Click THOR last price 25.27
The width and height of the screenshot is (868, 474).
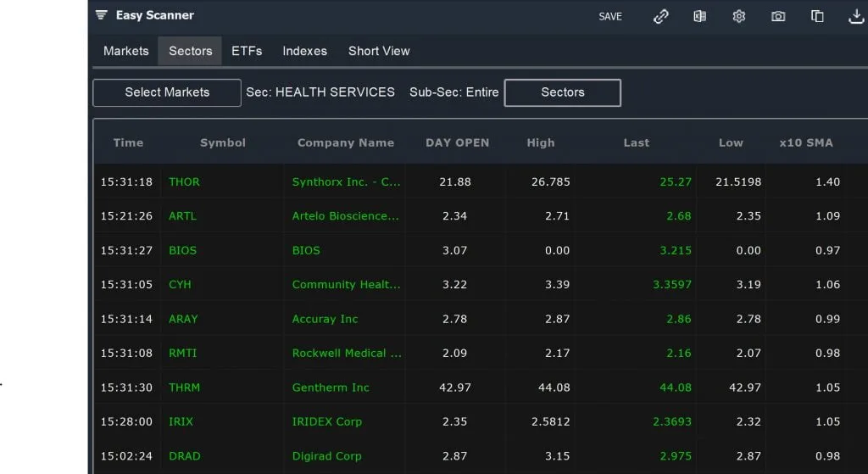[x=676, y=181]
